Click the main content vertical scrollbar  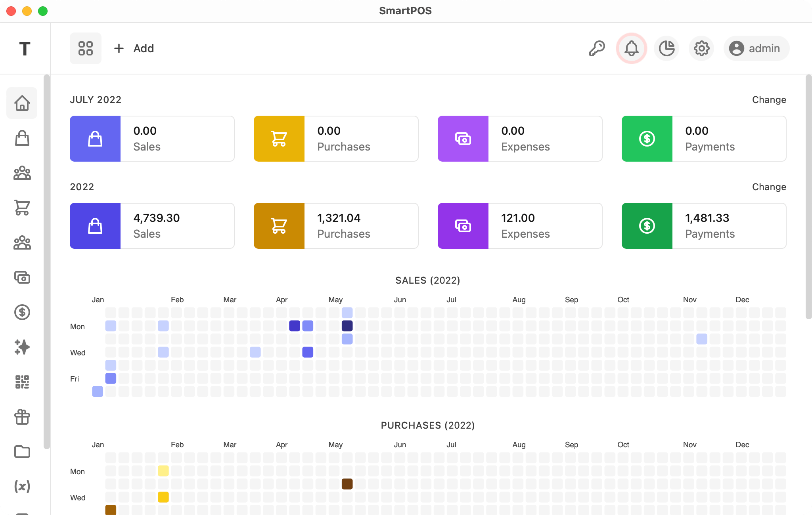tap(808, 197)
